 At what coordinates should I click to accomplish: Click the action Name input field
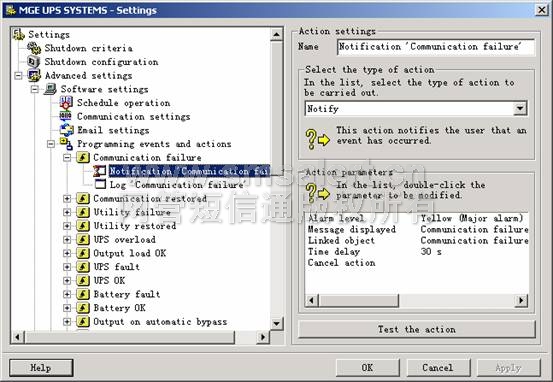click(x=436, y=47)
